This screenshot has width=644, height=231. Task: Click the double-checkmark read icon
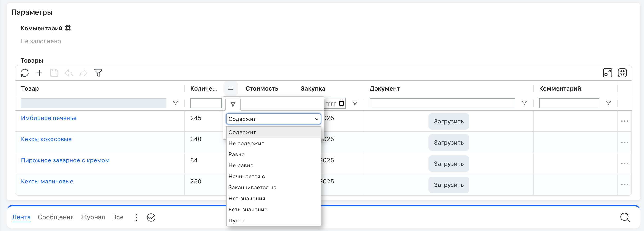click(151, 217)
